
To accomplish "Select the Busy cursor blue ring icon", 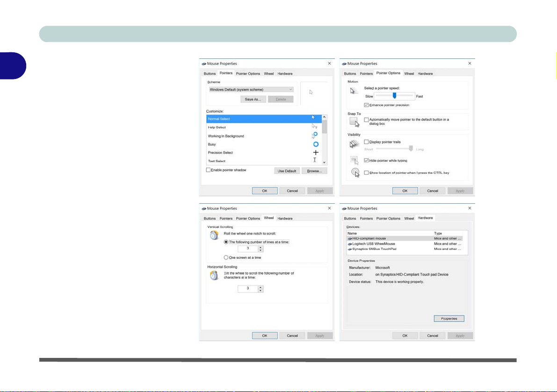I will click(x=315, y=144).
